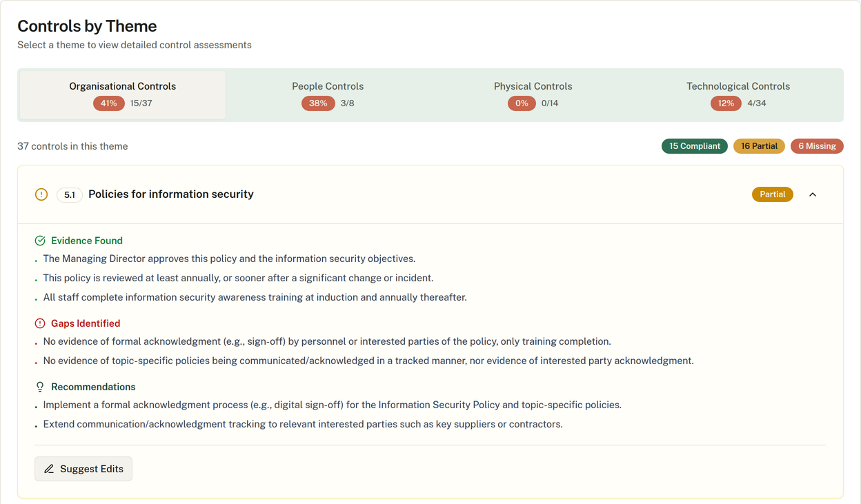Click the 16 Partial filter badge
This screenshot has height=504, width=861.
[x=759, y=146]
